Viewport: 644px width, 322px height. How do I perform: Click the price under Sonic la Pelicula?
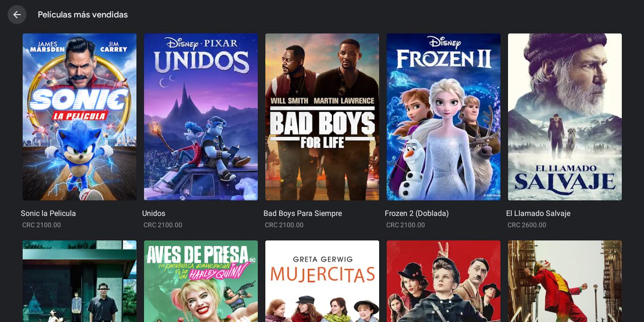[x=42, y=225]
